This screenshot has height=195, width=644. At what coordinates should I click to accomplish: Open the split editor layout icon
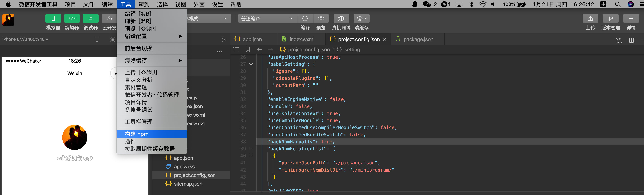(631, 40)
